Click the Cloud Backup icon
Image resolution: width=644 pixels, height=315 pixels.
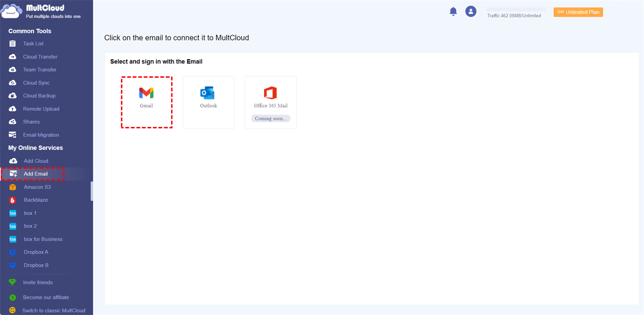(x=13, y=96)
